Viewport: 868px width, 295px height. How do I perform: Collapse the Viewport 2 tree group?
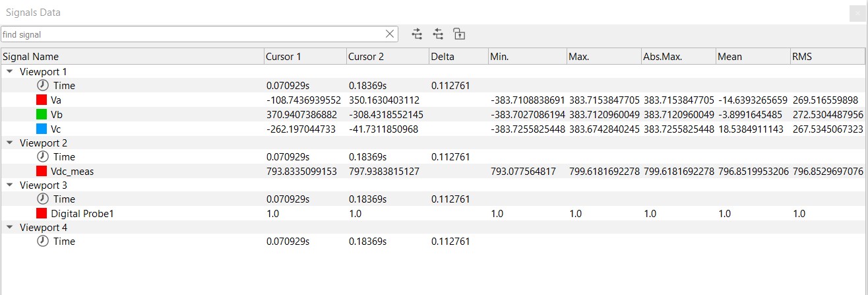9,143
